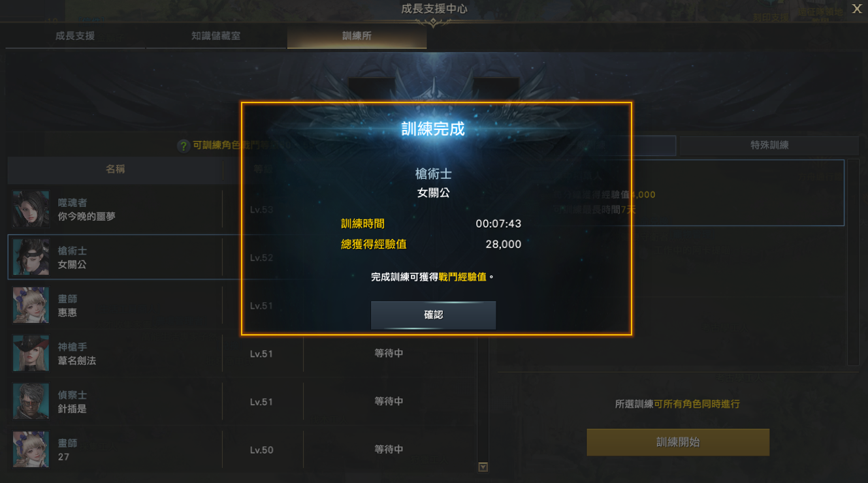The image size is (868, 483).
Task: Open the 特殊訓練 tab
Action: coord(769,145)
